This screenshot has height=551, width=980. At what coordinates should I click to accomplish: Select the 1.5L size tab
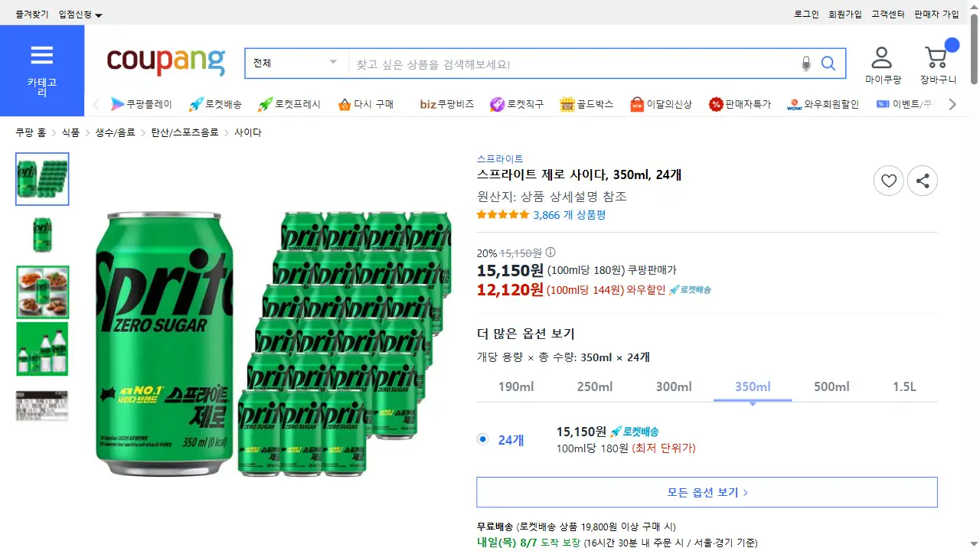tap(904, 386)
